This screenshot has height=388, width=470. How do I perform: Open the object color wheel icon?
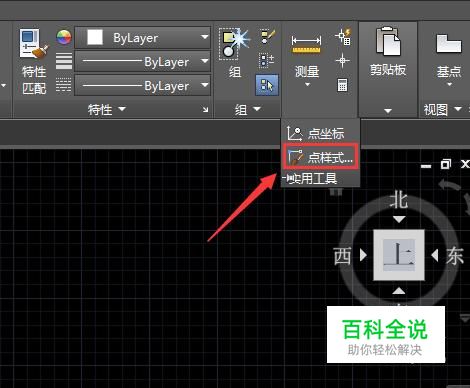click(64, 37)
